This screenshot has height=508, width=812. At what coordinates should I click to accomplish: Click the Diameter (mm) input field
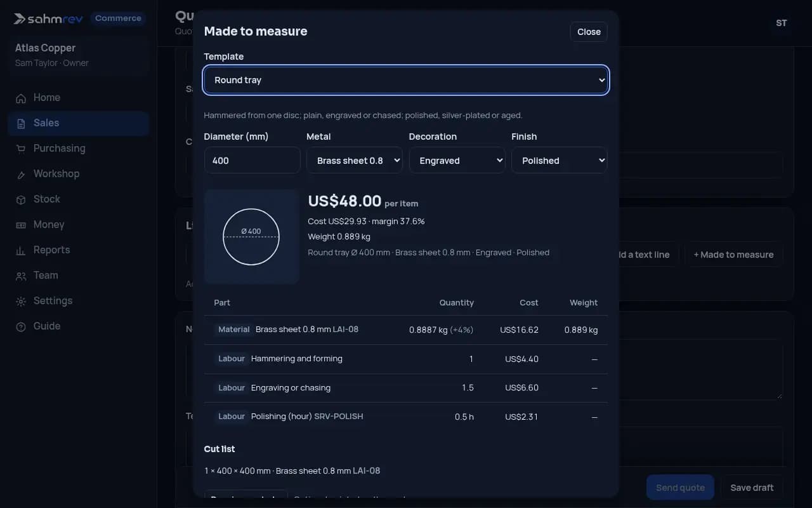click(x=252, y=161)
